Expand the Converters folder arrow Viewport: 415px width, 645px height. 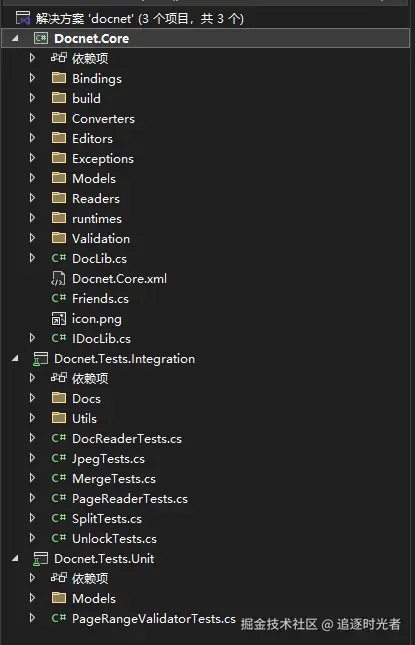[x=32, y=118]
